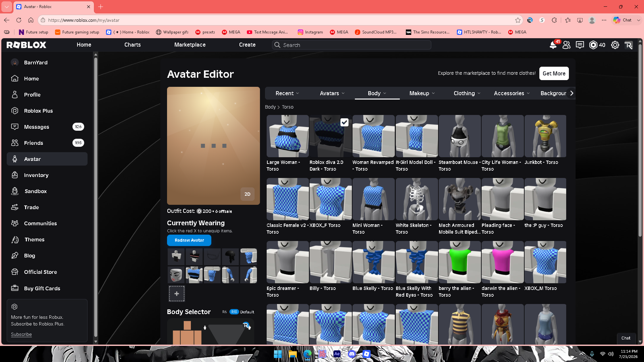
Task: Click the Roblox logo
Action: coord(26,45)
